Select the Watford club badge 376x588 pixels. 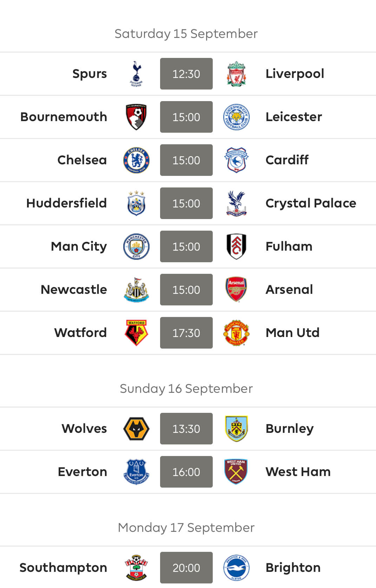(x=136, y=333)
